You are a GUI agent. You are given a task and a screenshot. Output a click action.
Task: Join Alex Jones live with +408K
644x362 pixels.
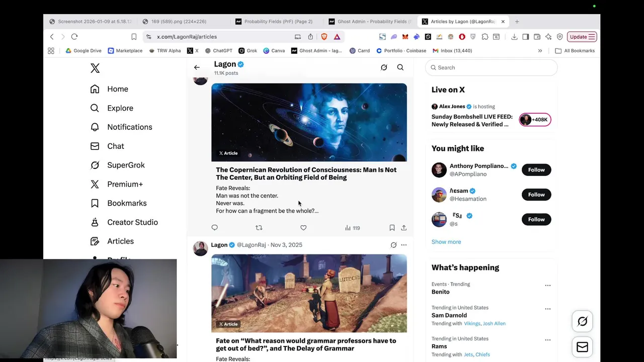click(x=535, y=120)
